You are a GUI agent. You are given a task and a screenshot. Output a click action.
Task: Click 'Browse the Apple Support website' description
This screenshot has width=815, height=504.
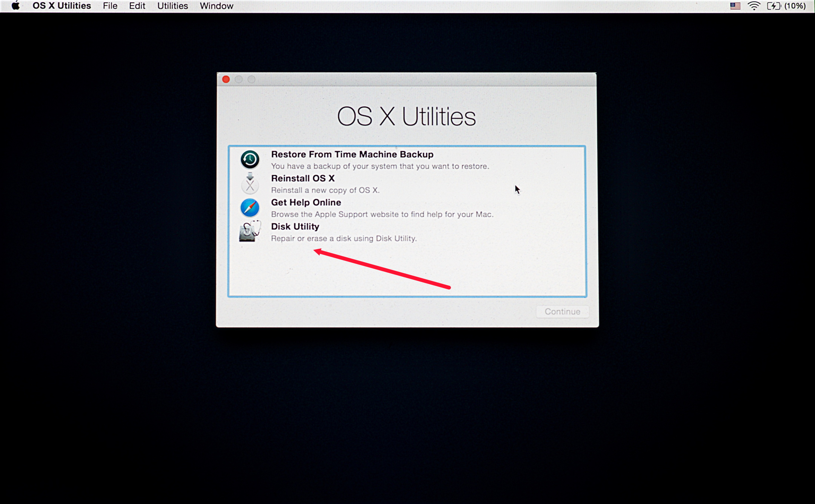382,214
